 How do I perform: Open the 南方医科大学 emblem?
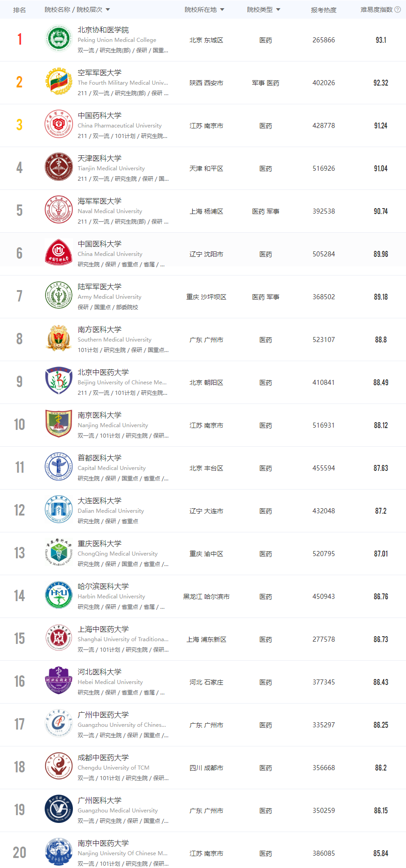click(x=59, y=339)
